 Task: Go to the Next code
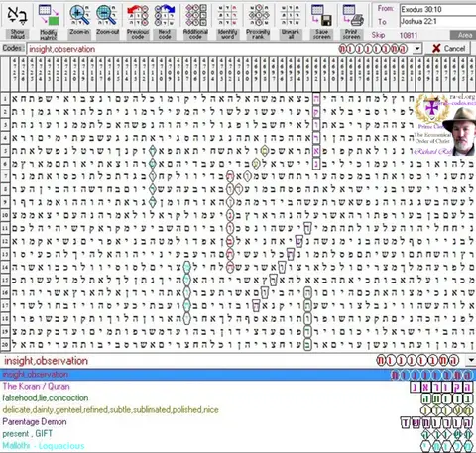(165, 16)
